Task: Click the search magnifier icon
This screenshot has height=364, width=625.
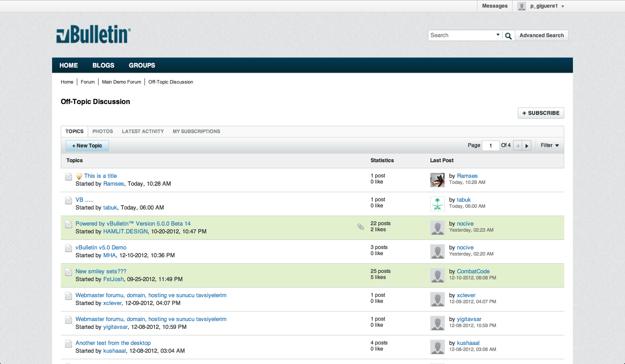Action: 509,36
